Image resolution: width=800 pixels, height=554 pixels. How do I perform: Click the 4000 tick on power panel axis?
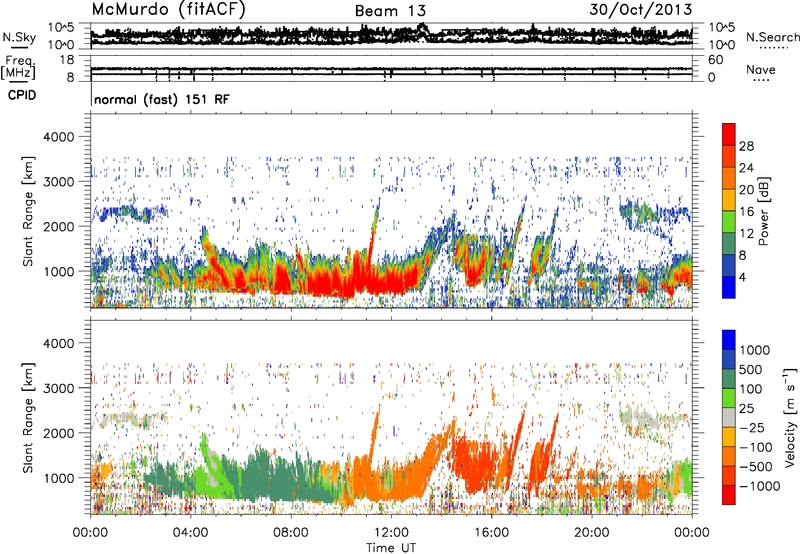click(x=59, y=137)
